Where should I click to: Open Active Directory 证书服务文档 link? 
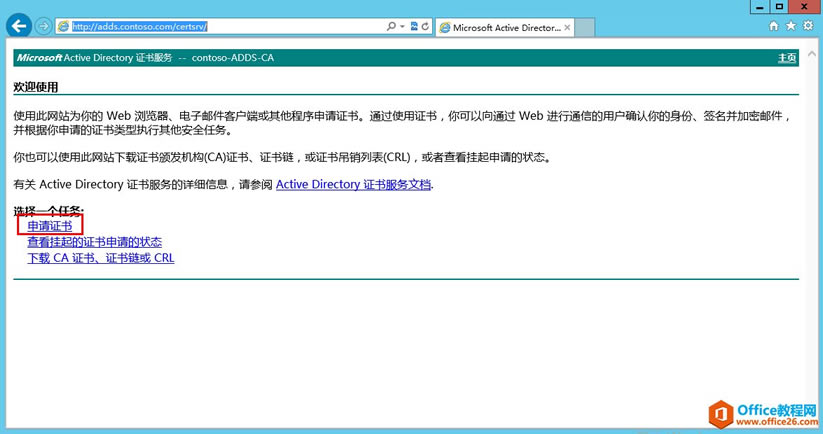[x=353, y=184]
